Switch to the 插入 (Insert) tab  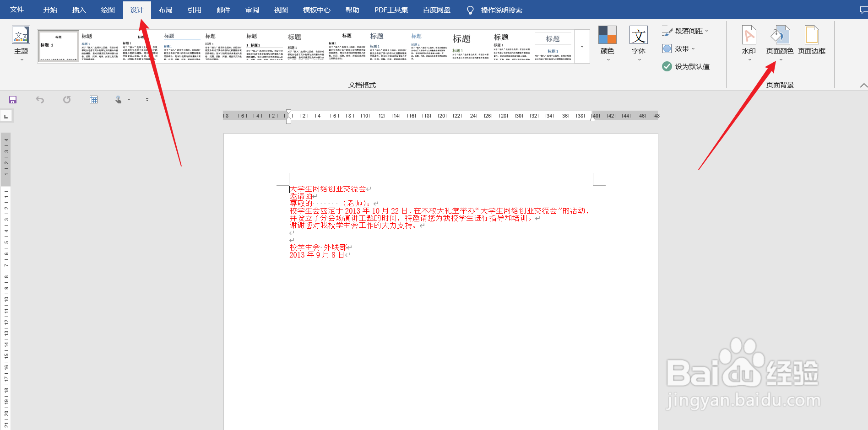point(79,10)
